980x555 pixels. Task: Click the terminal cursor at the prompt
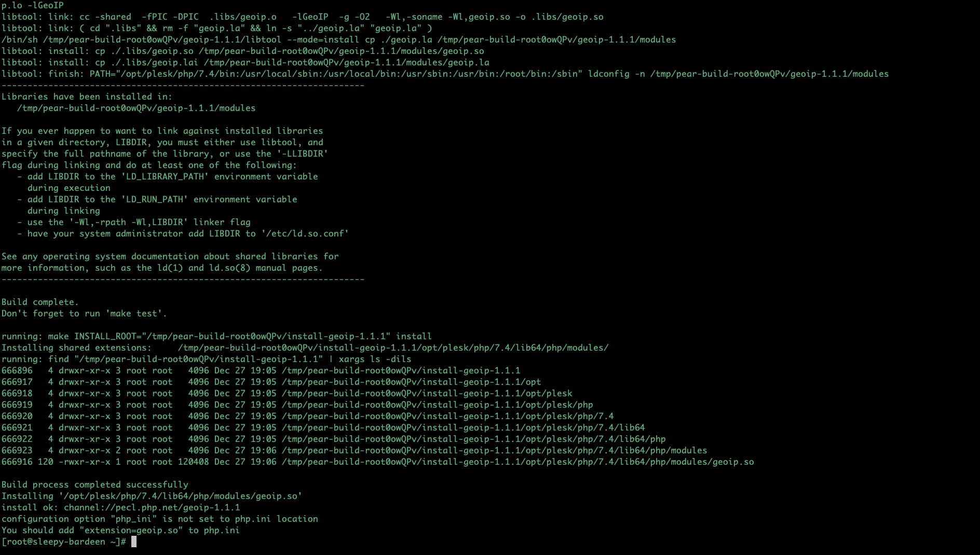pyautogui.click(x=134, y=542)
